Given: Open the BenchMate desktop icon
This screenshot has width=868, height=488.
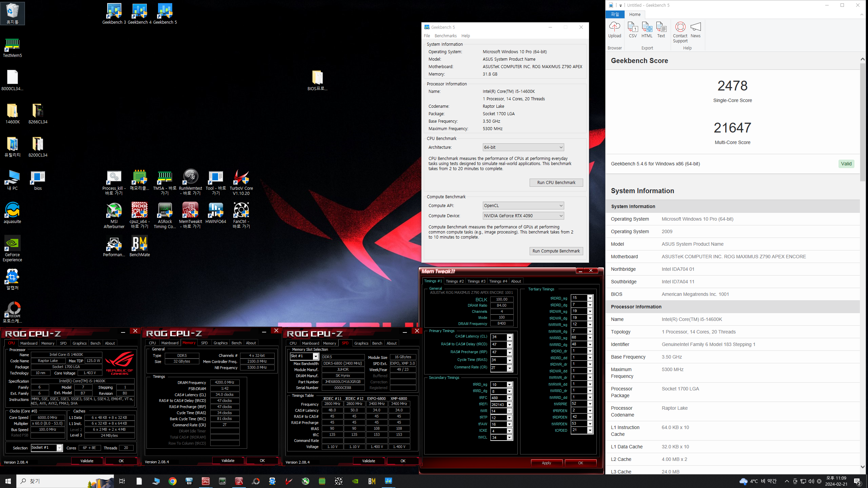Looking at the screenshot, I should pos(139,246).
